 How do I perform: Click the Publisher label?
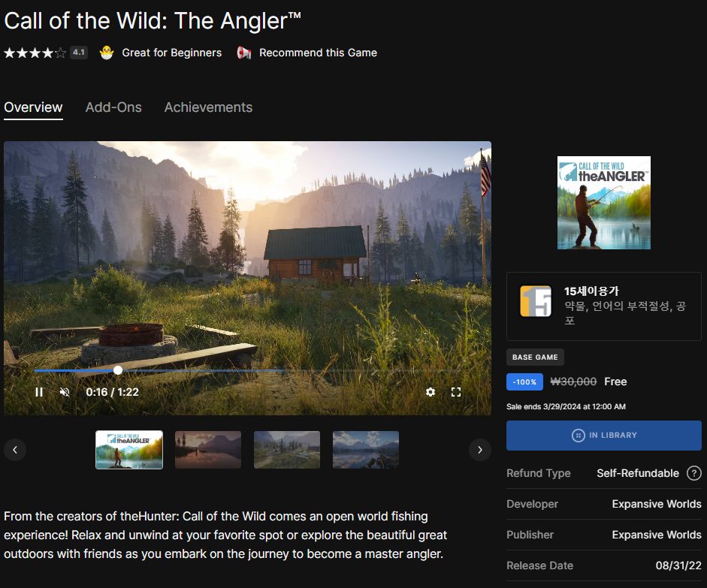(530, 535)
